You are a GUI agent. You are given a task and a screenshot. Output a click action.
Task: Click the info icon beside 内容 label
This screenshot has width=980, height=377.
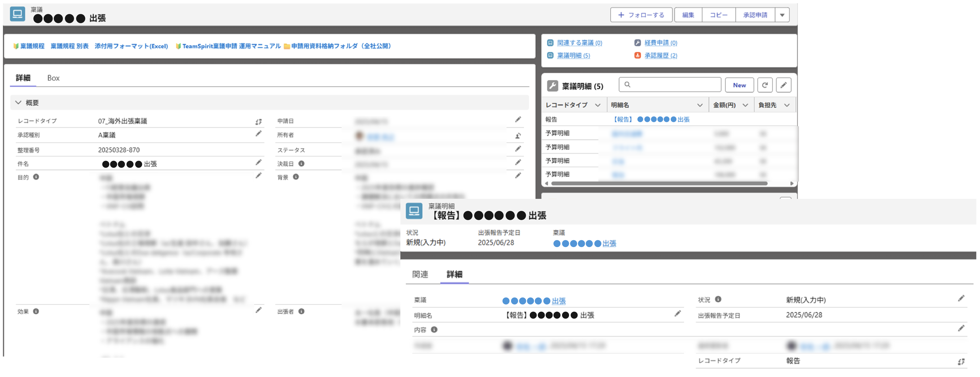434,330
